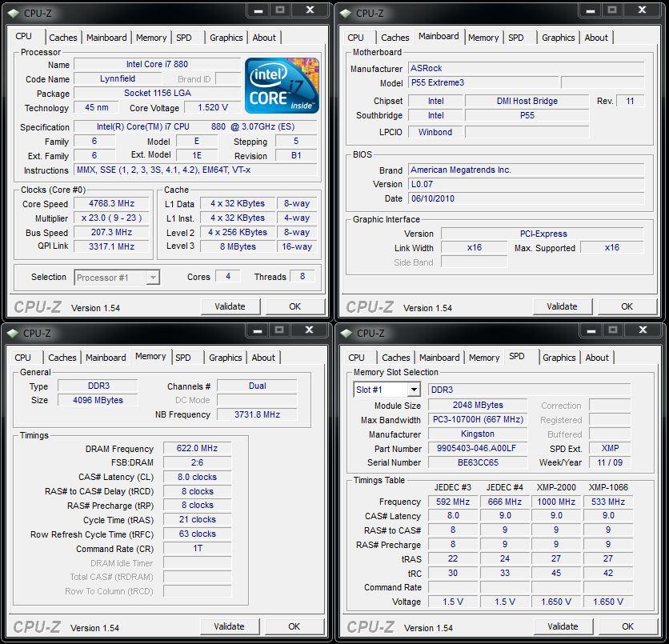Switch to CPU tab in Memory window
The height and width of the screenshot is (644, 669).
click(22, 358)
